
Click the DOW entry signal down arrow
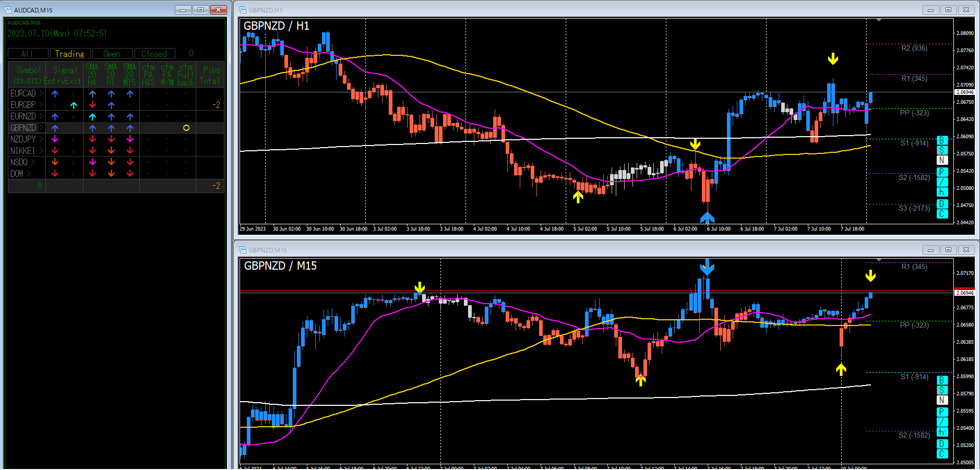55,174
